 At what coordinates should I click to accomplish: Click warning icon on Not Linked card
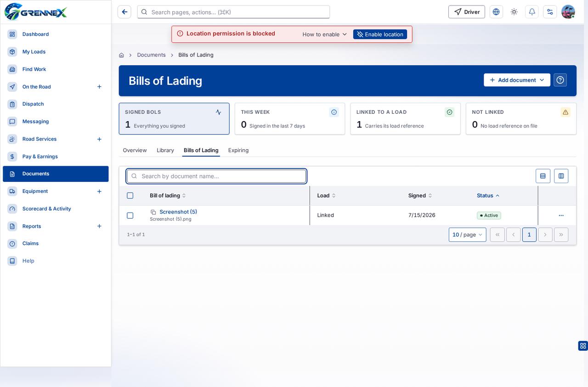(565, 112)
